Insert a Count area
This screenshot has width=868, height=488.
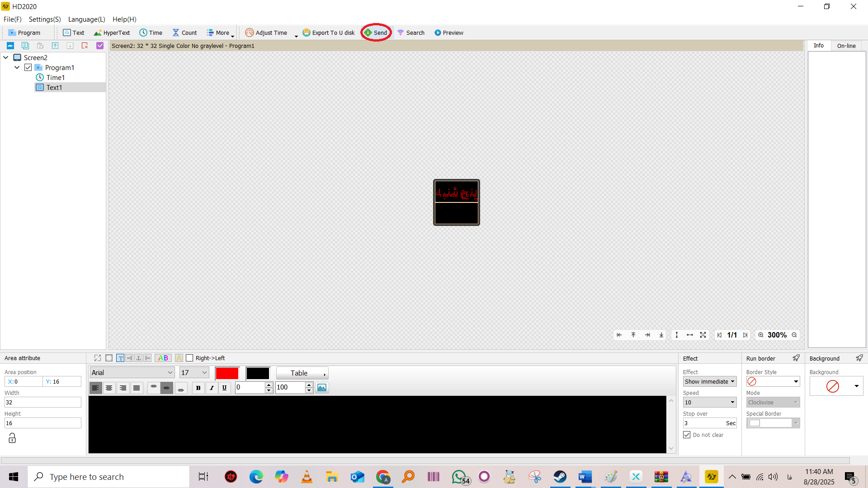click(184, 33)
